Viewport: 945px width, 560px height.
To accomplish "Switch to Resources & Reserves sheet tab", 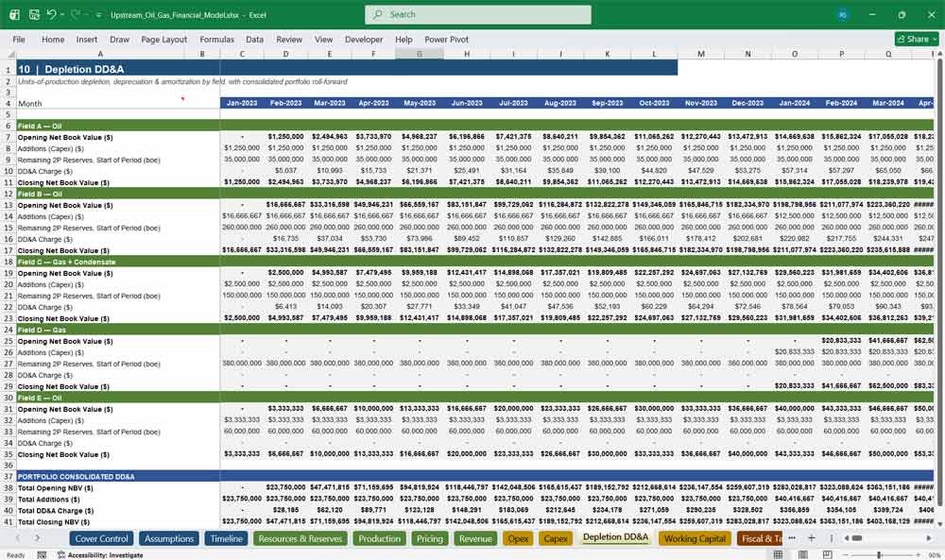I will (301, 538).
